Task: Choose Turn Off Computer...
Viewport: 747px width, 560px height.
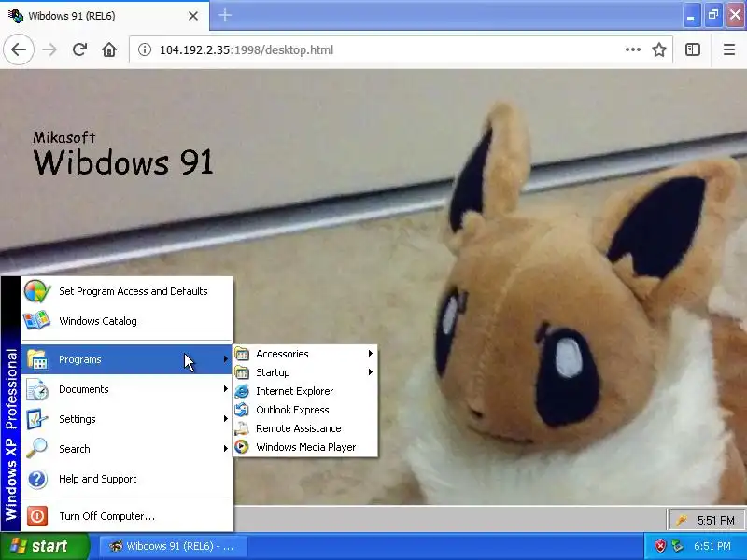Action: (x=127, y=516)
